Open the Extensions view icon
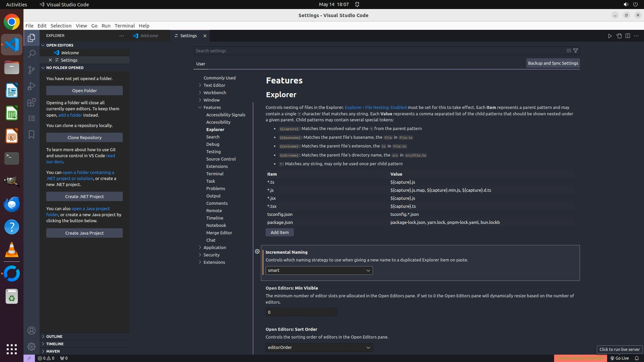The width and height of the screenshot is (644, 362). coord(32,102)
